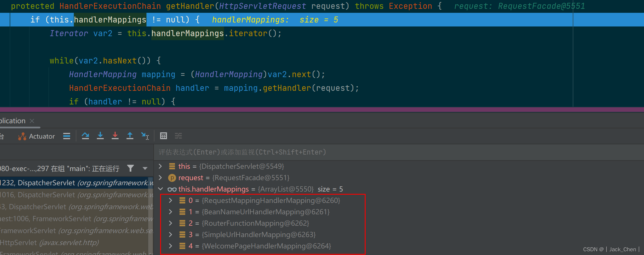Expand element 3 SimpleUrlHandlerMapping
This screenshot has height=255, width=644.
[x=170, y=235]
